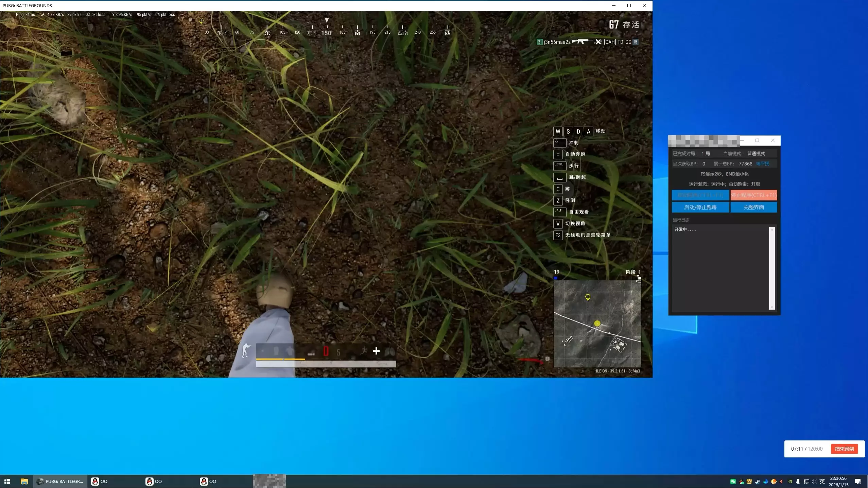Click the 停止程序 (CTRL+F1) button
This screenshot has height=488, width=868.
click(753, 195)
